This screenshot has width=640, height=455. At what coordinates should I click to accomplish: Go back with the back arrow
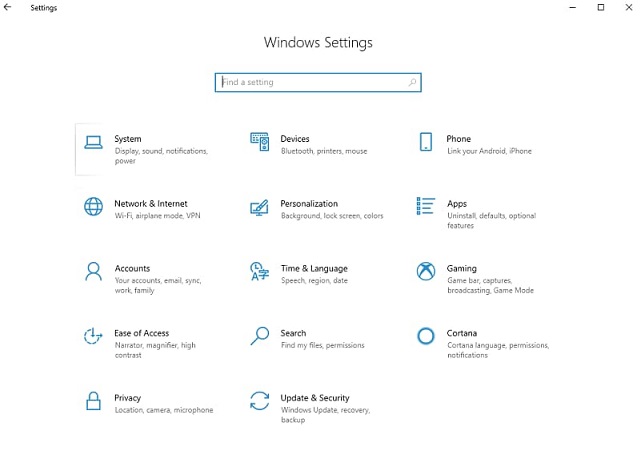click(x=8, y=7)
